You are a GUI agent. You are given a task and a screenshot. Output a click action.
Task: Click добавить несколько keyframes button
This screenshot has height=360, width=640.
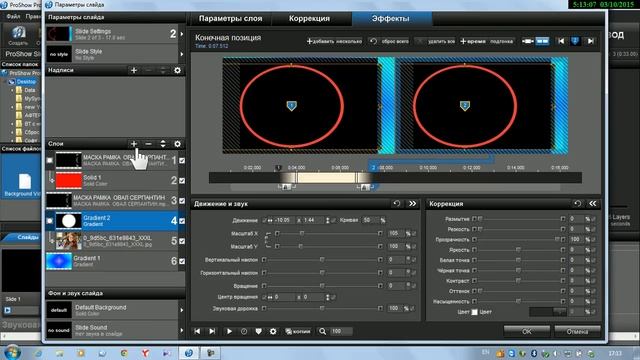[334, 41]
